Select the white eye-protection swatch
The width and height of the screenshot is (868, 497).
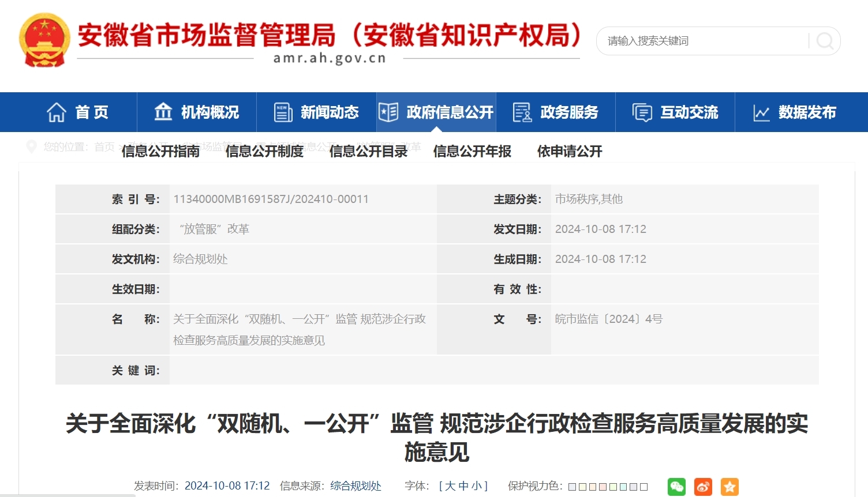tap(644, 487)
